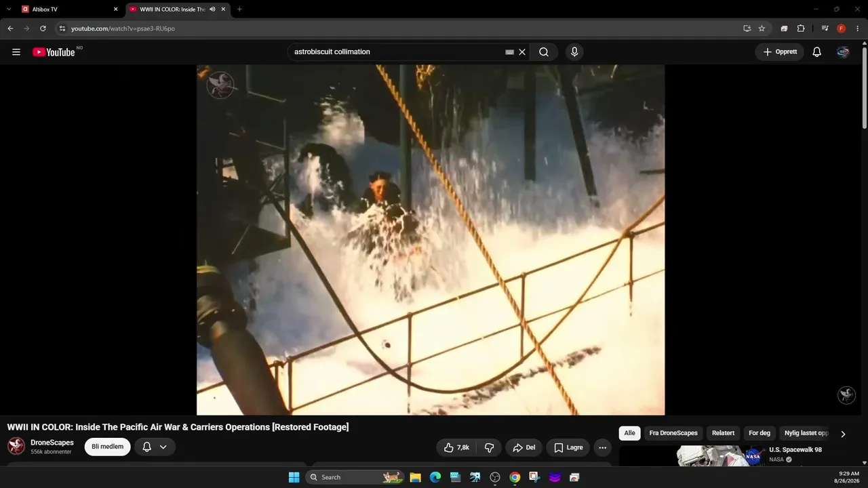
Task: Open a new browser tab
Action: (239, 9)
